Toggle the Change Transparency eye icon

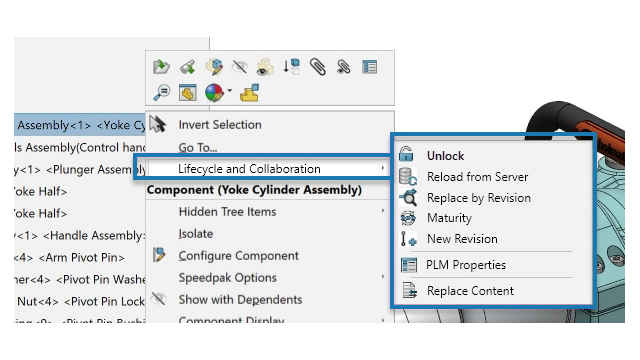tap(265, 67)
